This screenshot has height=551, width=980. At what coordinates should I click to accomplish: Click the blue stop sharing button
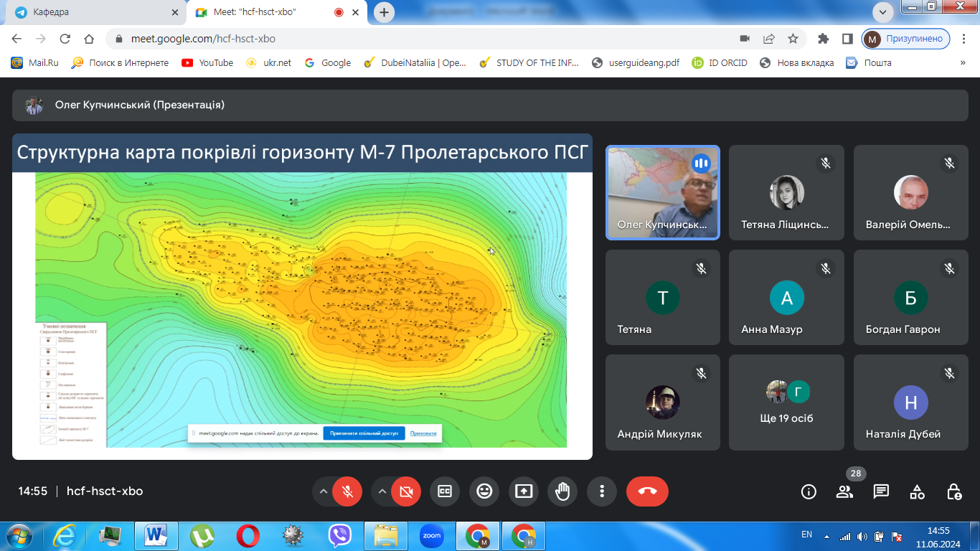click(x=364, y=433)
